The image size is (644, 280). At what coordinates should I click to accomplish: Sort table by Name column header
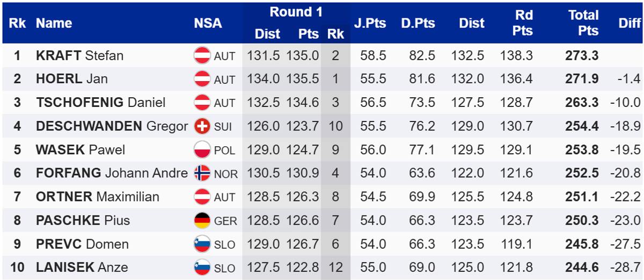pos(54,23)
